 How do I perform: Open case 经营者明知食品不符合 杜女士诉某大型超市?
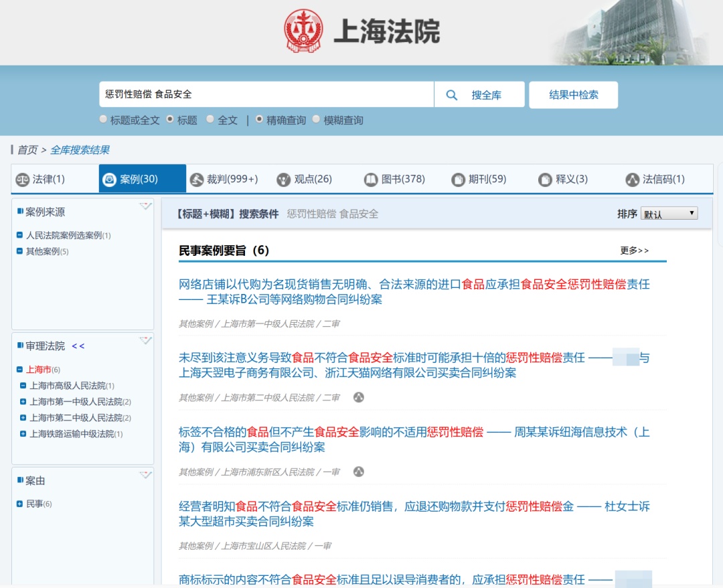click(x=414, y=514)
